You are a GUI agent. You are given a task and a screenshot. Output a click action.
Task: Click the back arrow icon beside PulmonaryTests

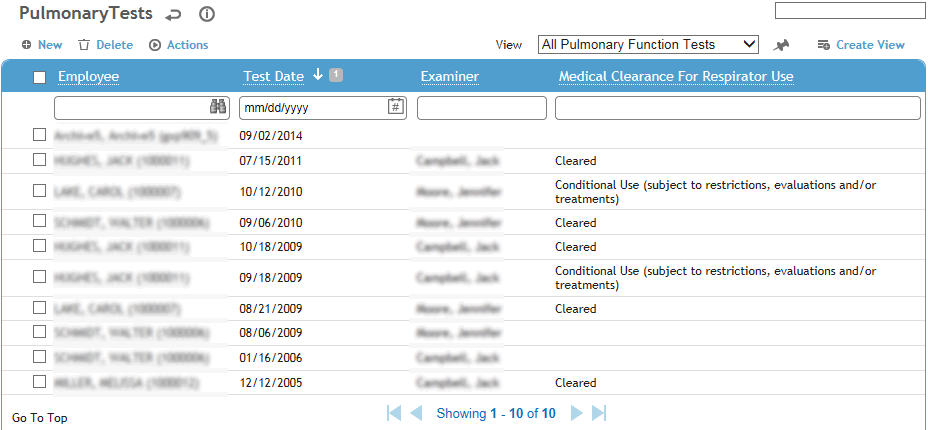(173, 15)
